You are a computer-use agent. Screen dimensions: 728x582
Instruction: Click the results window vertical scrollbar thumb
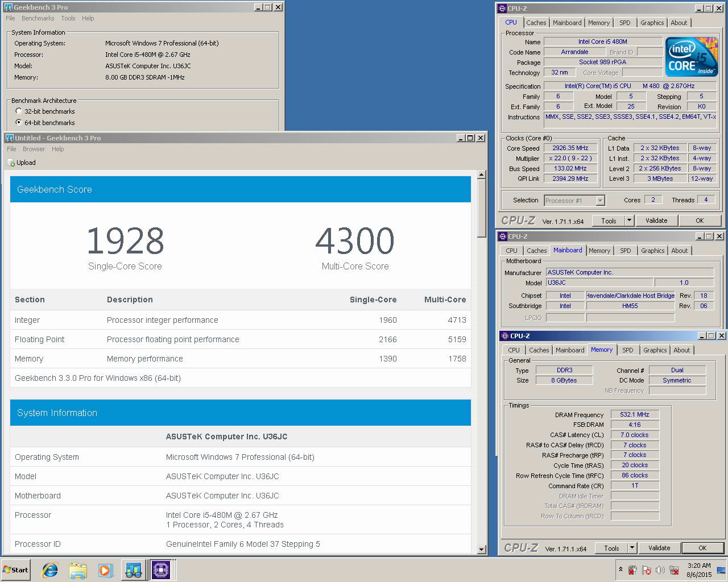pos(482,209)
